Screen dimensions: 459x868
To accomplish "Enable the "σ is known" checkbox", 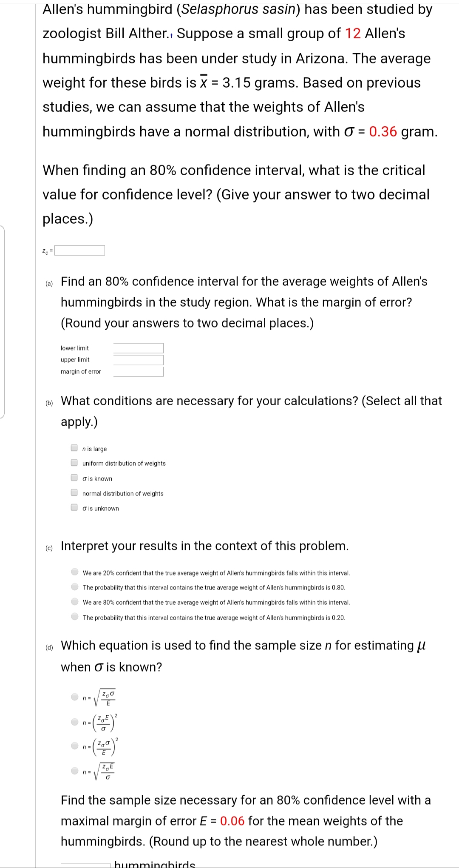I will 74,478.
